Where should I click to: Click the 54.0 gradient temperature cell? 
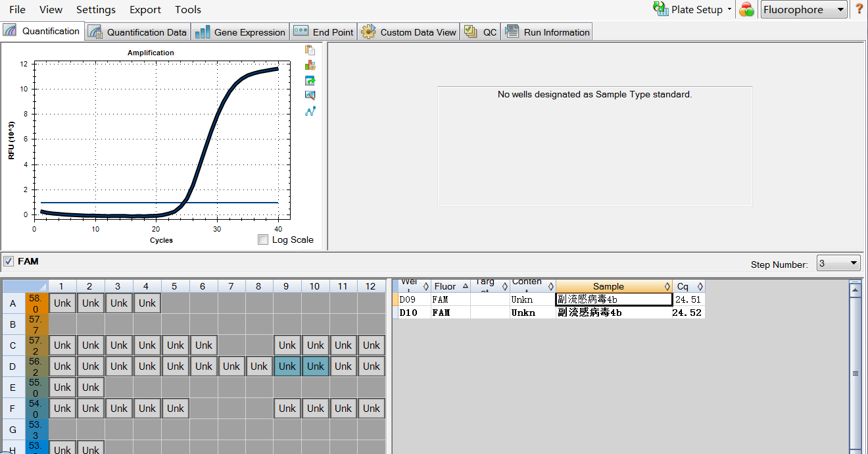click(37, 408)
